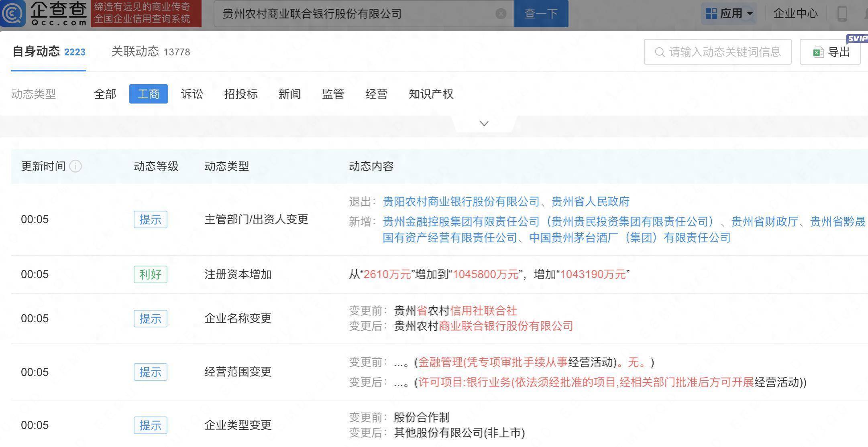Click the grid icon beside 应用
868x447 pixels.
[x=711, y=13]
